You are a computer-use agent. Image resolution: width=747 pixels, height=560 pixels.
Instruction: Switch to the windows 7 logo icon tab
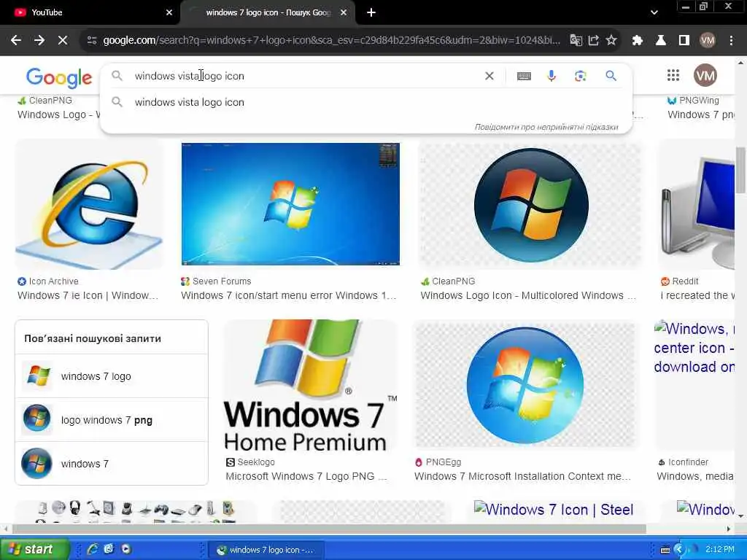(x=268, y=13)
